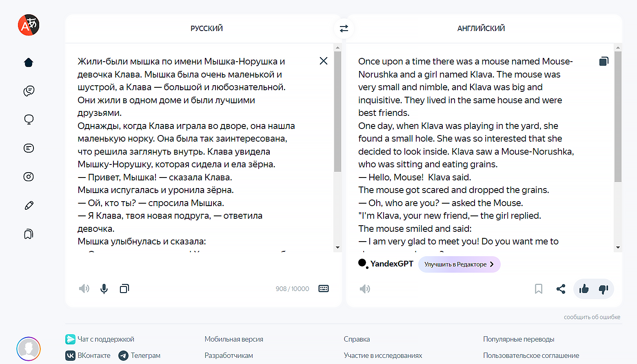Go to the home icon in sidebar
This screenshot has width=637, height=364.
pos(29,62)
